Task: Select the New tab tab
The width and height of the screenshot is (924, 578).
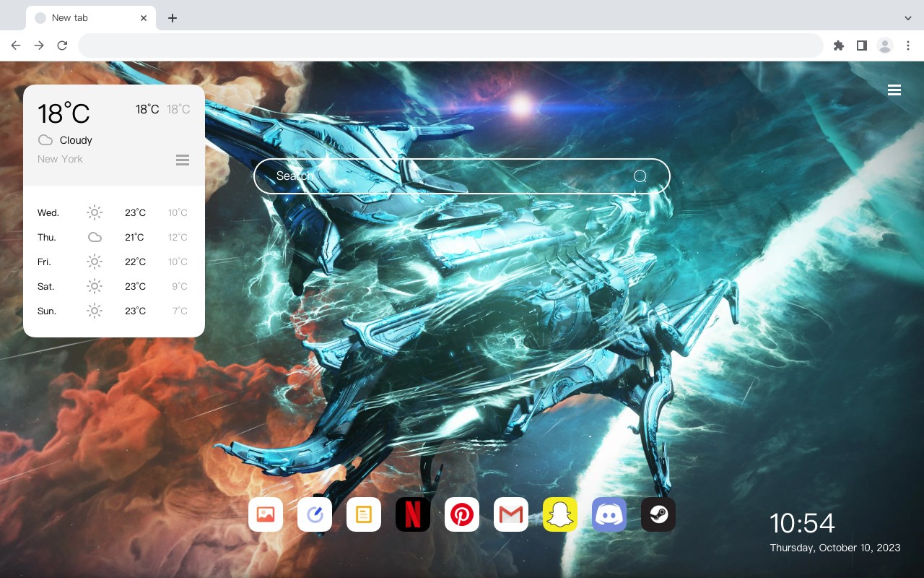Action: coord(91,18)
